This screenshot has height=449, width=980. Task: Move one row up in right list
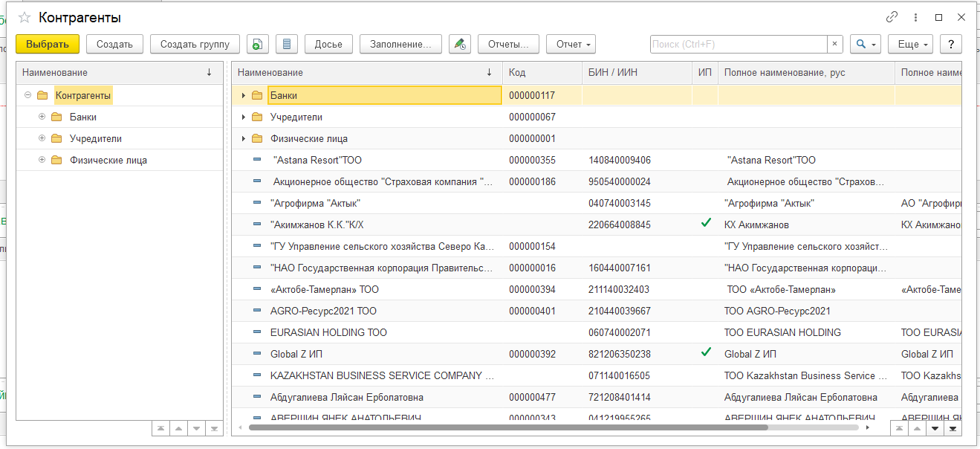coord(917,428)
